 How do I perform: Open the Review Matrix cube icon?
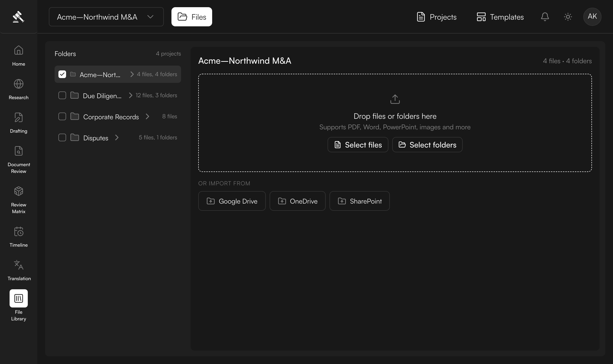point(19,191)
